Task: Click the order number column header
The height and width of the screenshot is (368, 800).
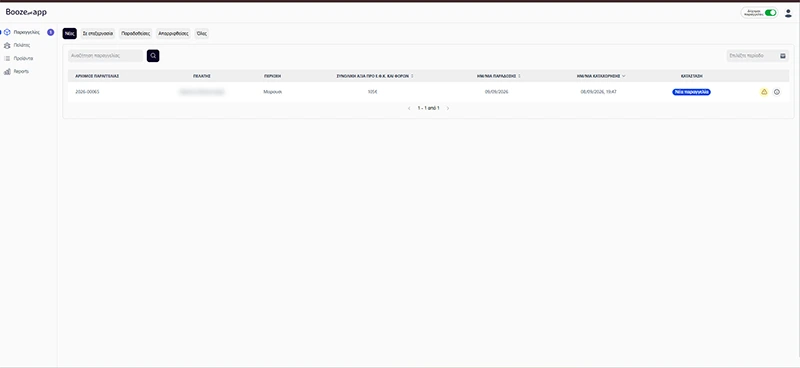Action: [x=97, y=76]
